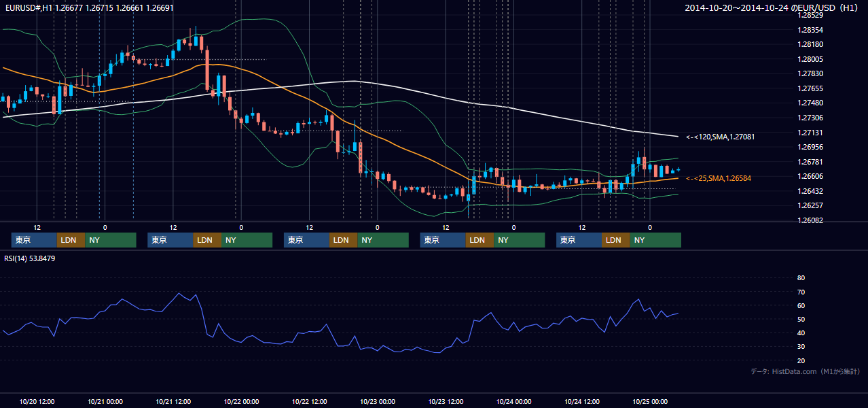The height and width of the screenshot is (408, 868).
Task: Click price axis value 1.27655
Action: coord(810,88)
